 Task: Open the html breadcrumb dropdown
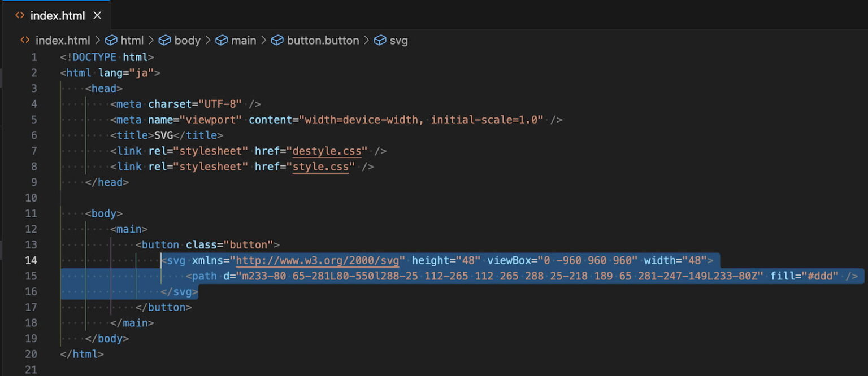pos(132,40)
